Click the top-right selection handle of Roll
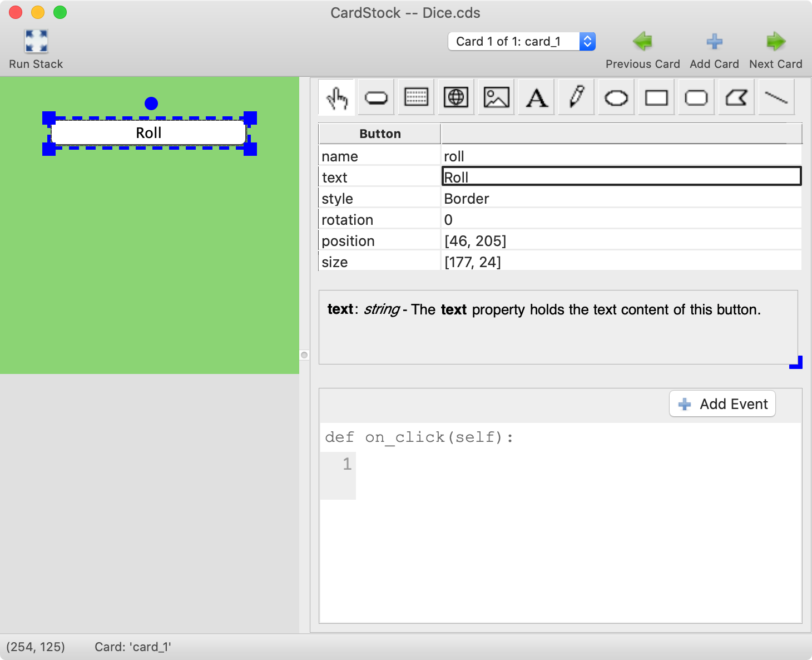This screenshot has width=812, height=660. (250, 118)
